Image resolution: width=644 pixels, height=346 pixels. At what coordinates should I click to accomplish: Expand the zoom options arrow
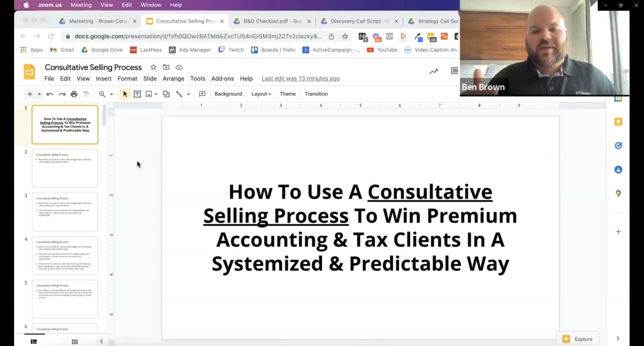coord(111,94)
